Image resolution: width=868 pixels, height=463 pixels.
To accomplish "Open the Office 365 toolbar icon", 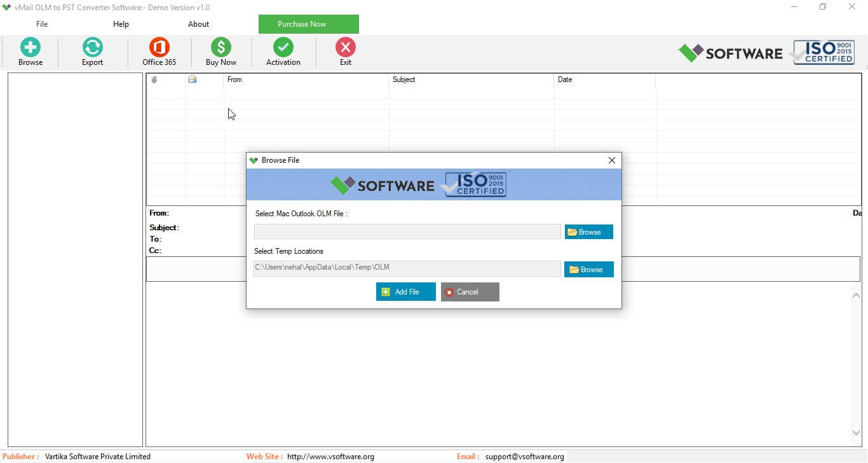I will (x=159, y=52).
